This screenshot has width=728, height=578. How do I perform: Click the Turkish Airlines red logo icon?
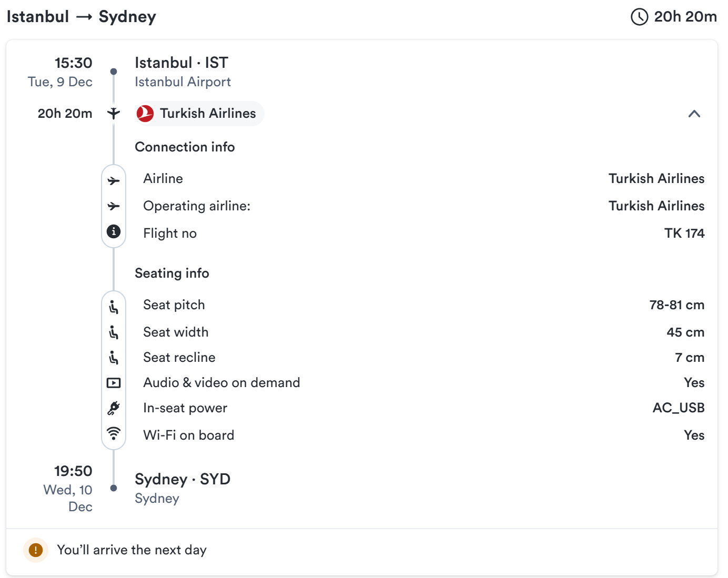point(145,114)
